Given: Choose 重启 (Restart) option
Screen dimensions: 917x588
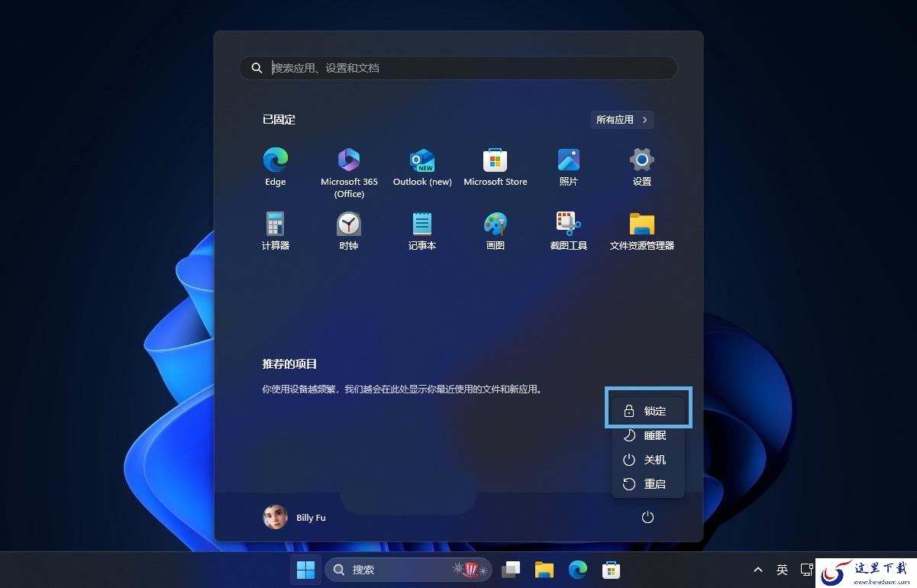Looking at the screenshot, I should click(648, 484).
